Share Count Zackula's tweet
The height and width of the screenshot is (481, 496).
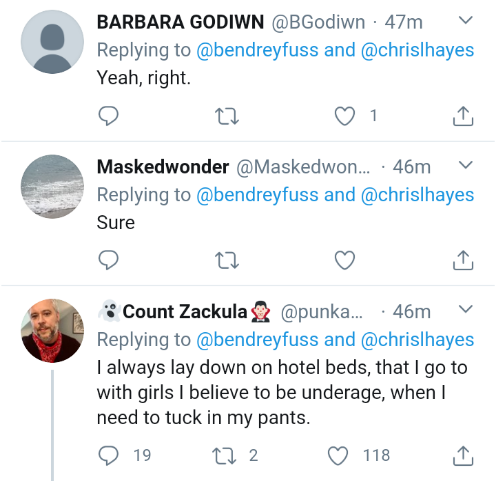pos(463,456)
